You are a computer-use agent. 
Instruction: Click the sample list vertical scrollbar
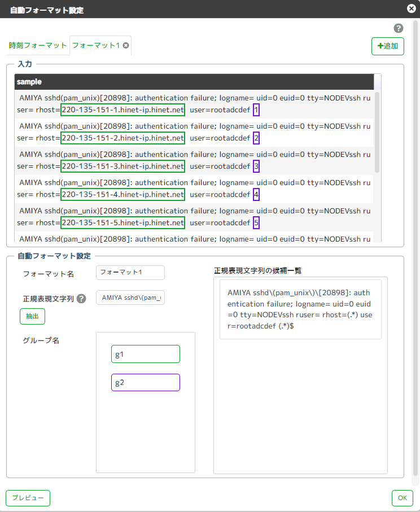pyautogui.click(x=377, y=132)
